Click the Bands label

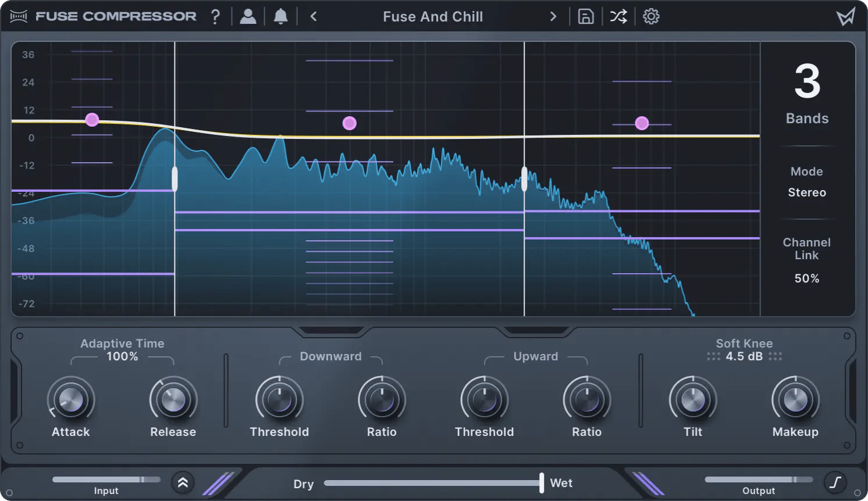tap(807, 118)
